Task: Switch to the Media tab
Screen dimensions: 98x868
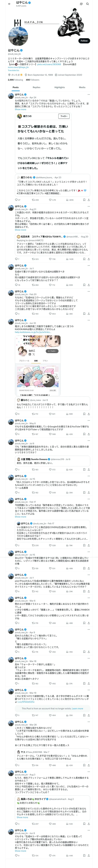Action: (x=82, y=87)
